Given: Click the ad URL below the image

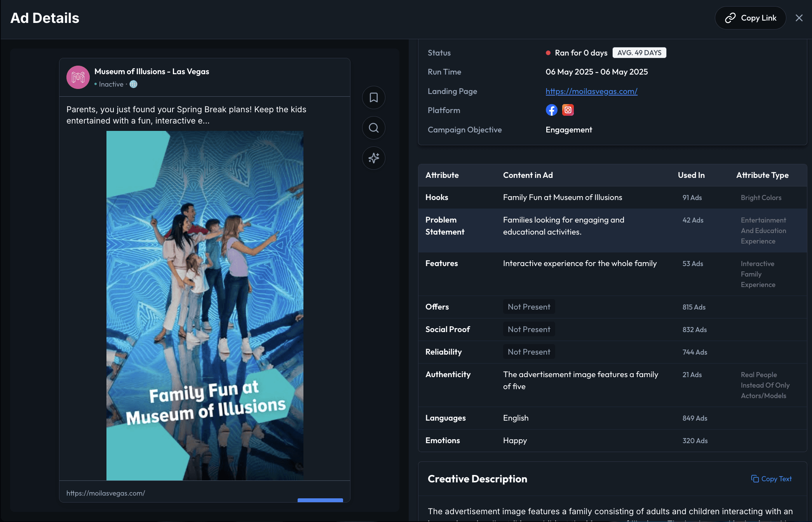Looking at the screenshot, I should click(x=106, y=493).
